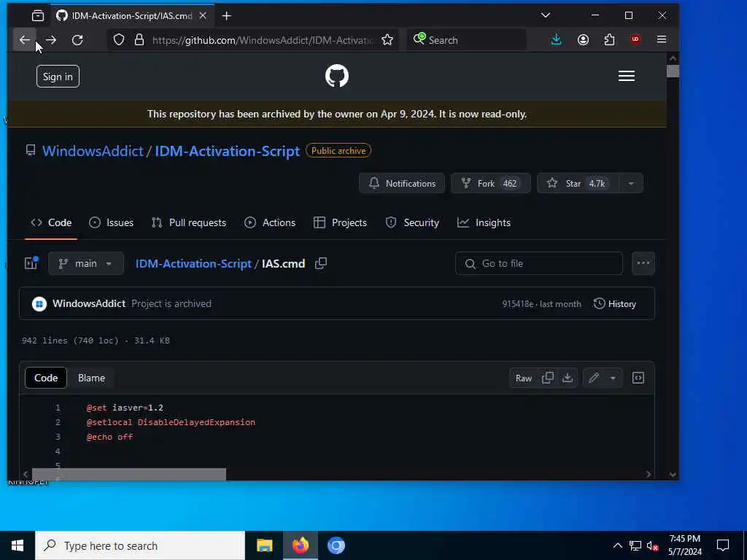The image size is (747, 560).
Task: Switch to the Issues tab
Action: pos(111,223)
